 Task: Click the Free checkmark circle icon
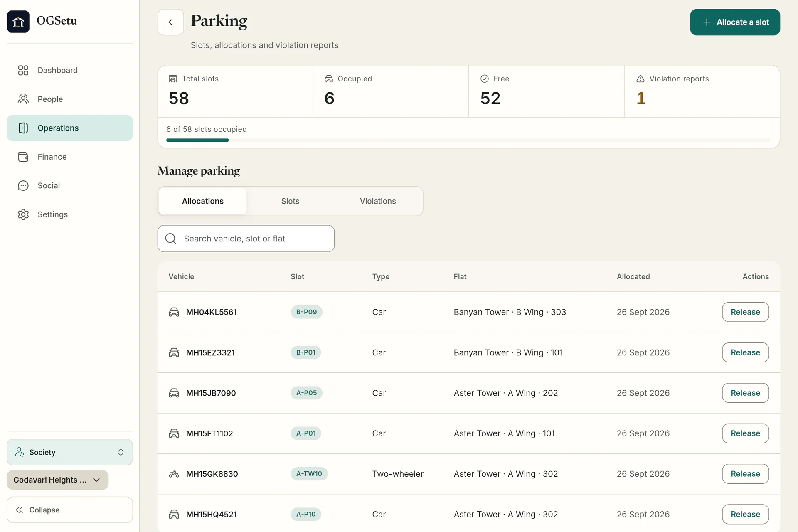(485, 79)
